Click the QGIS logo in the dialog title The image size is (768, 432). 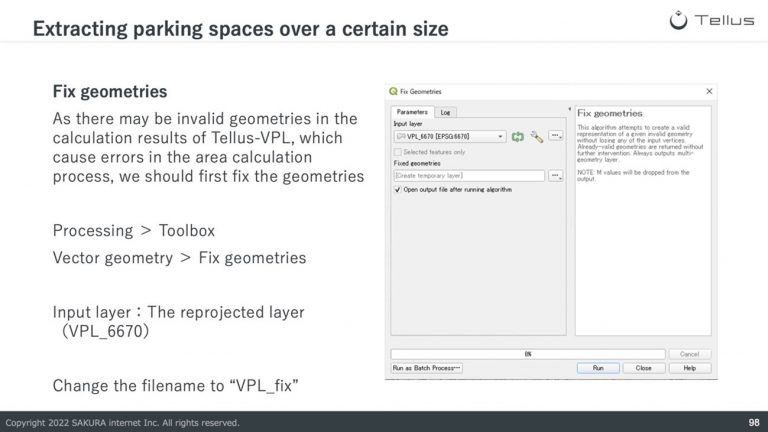click(393, 92)
